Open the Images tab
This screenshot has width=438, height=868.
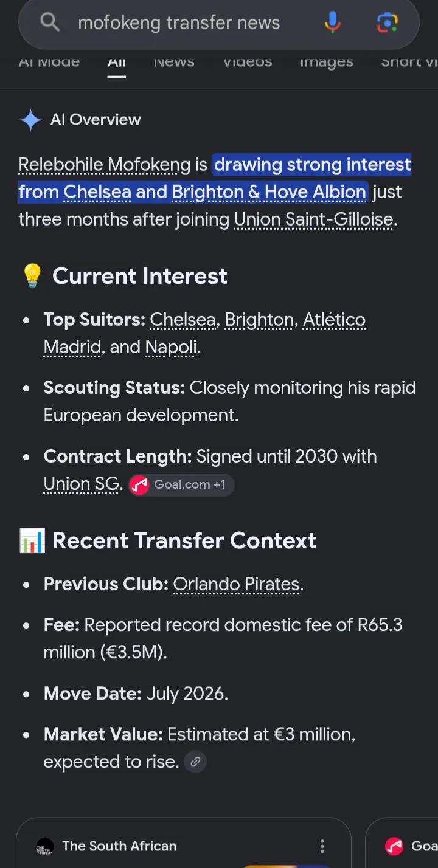point(327,61)
